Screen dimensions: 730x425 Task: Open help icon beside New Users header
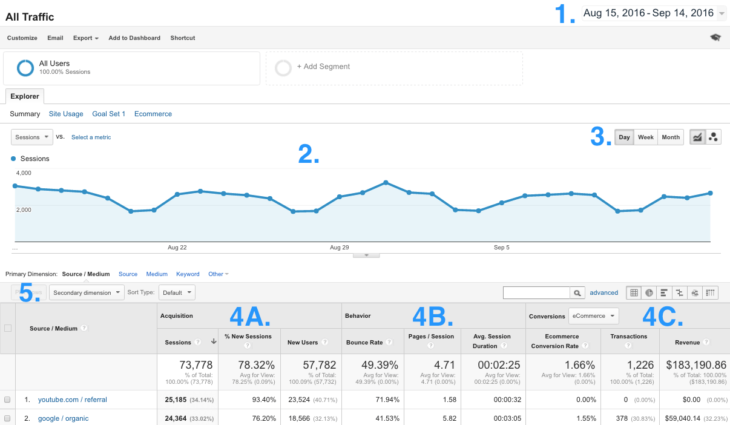coord(325,342)
